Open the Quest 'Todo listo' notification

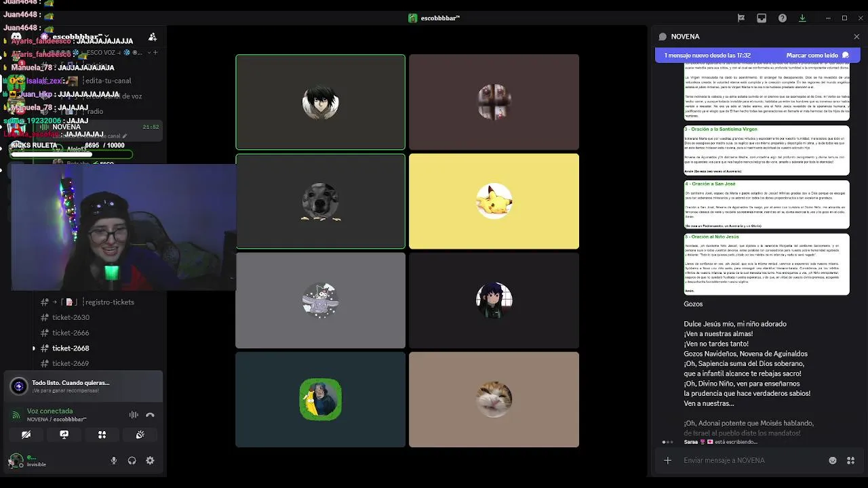(x=83, y=386)
